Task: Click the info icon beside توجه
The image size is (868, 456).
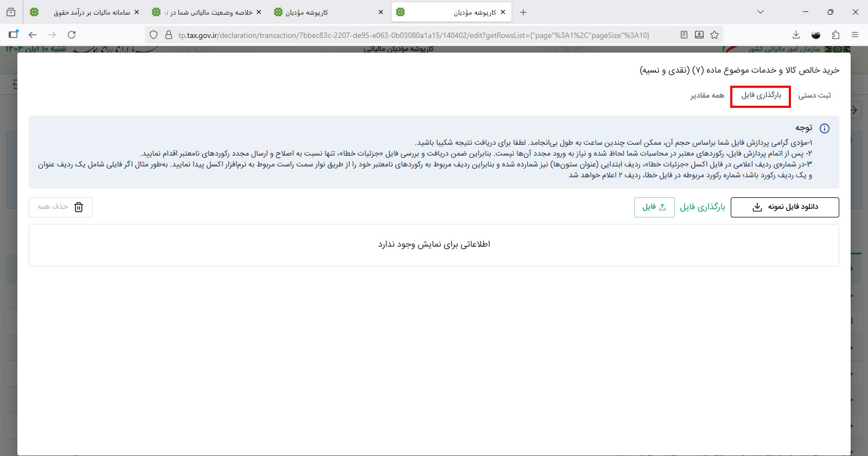Action: [x=824, y=129]
